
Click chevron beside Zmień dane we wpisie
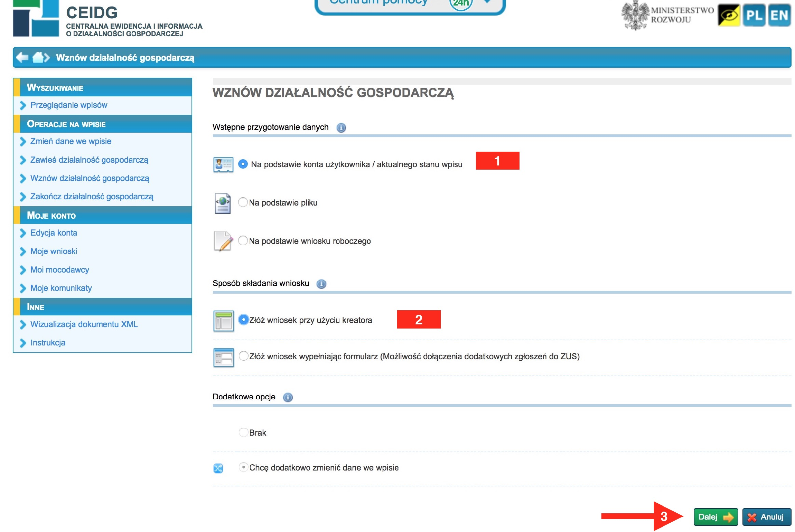click(x=23, y=142)
